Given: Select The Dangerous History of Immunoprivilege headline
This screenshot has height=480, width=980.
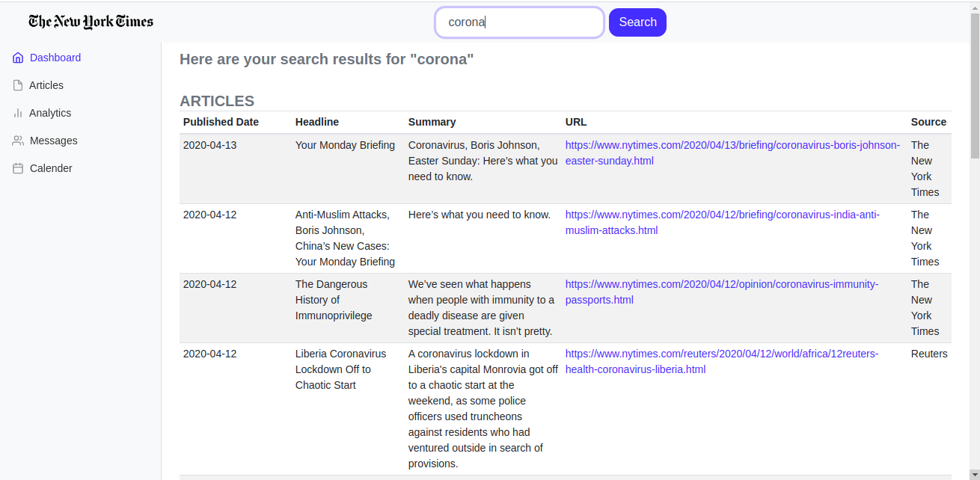Looking at the screenshot, I should [334, 300].
